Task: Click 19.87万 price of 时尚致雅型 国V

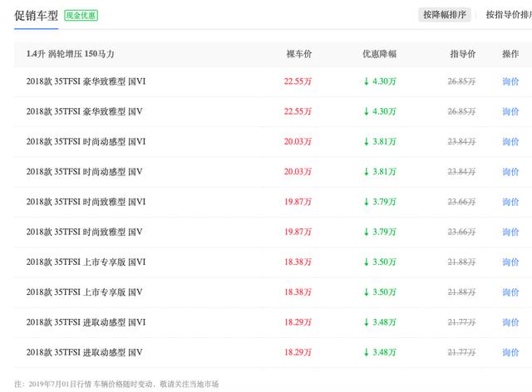Action: pos(298,232)
